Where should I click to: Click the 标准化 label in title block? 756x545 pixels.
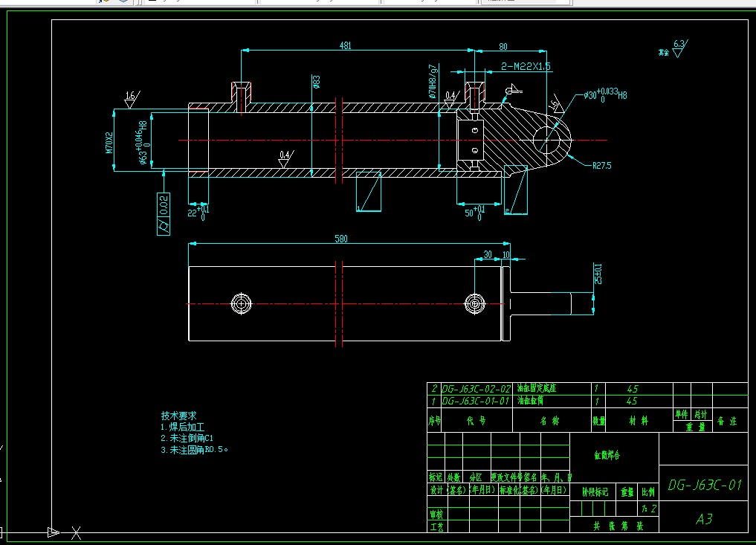tap(509, 490)
